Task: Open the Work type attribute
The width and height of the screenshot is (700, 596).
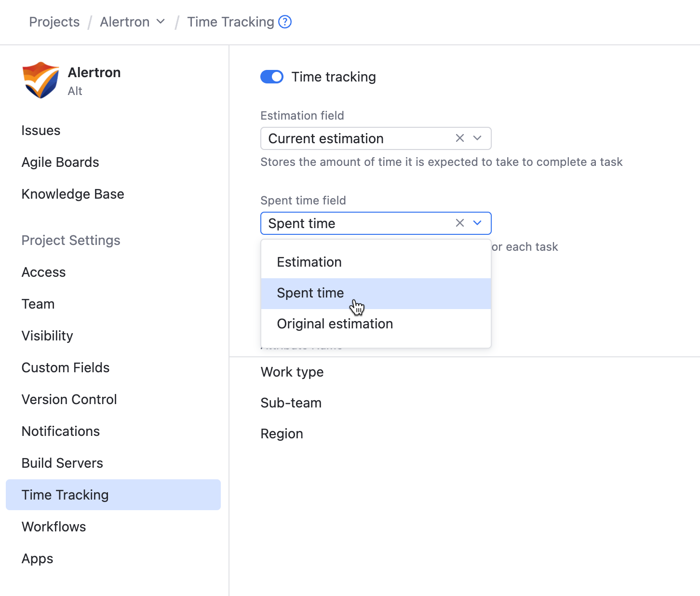Action: [292, 372]
